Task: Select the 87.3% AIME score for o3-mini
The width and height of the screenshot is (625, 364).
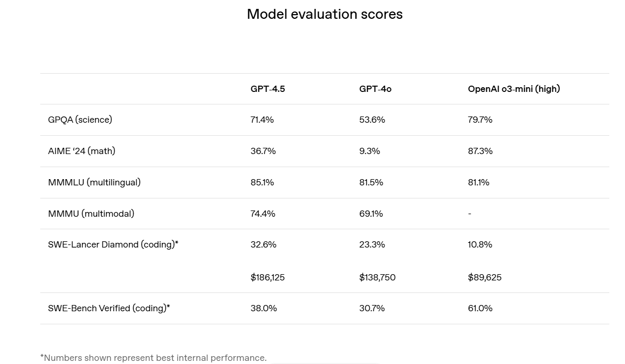Action: 480,151
